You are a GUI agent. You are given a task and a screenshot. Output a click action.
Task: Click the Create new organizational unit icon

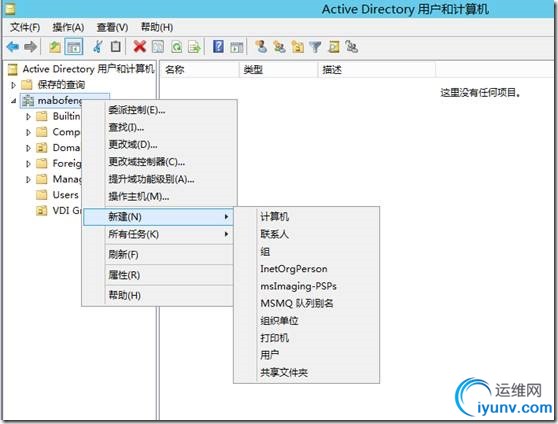click(x=298, y=47)
